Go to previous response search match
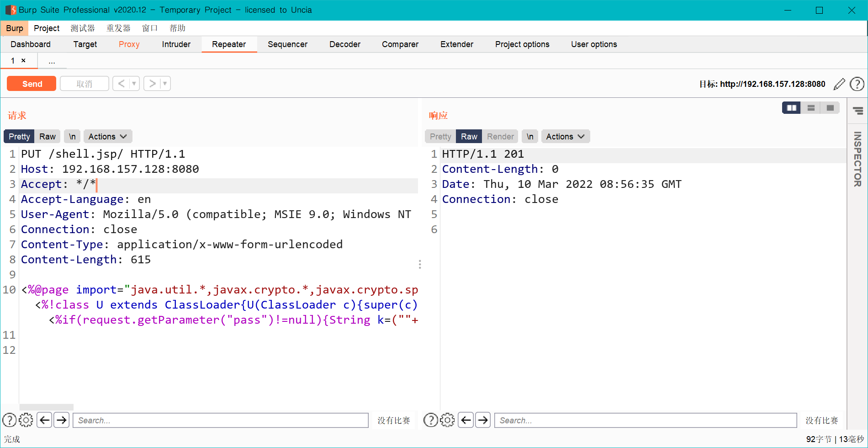 click(x=466, y=420)
